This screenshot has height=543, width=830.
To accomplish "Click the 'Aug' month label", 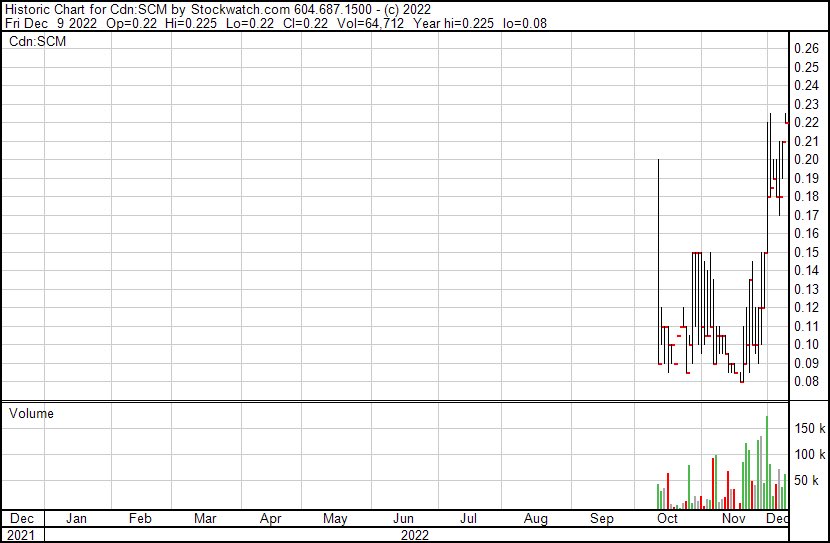I will coord(536,519).
